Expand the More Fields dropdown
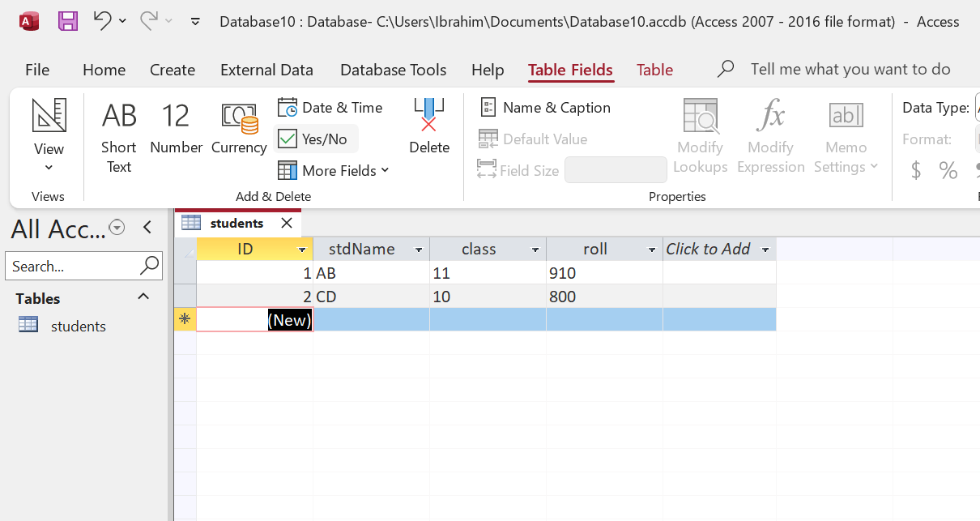 [334, 170]
